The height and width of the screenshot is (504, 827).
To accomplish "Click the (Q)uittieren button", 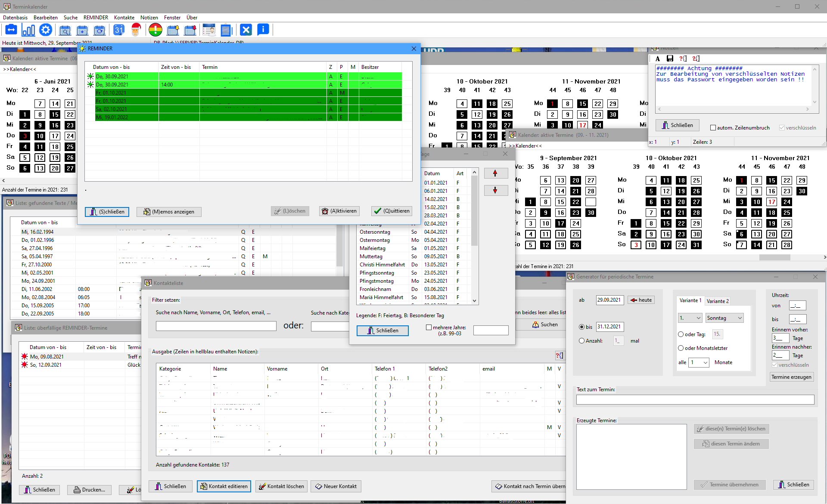I will tap(392, 211).
